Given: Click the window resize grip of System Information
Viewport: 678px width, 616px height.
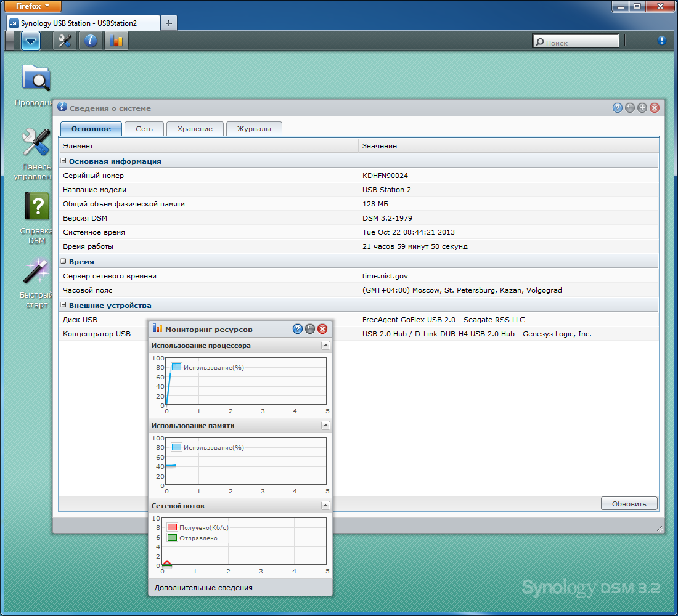Looking at the screenshot, I should coord(660,529).
